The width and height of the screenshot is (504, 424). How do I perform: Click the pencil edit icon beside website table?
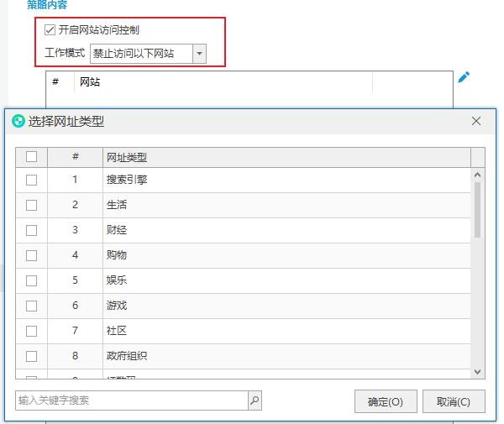[x=464, y=77]
